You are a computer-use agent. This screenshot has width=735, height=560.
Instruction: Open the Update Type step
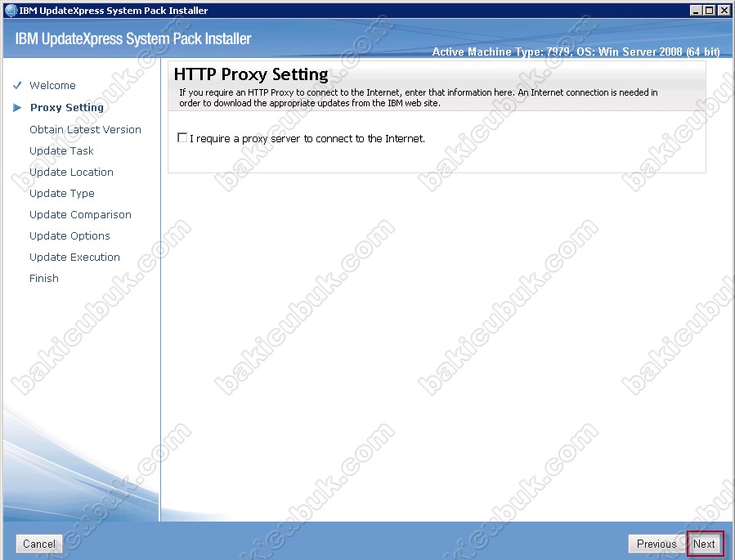[62, 193]
